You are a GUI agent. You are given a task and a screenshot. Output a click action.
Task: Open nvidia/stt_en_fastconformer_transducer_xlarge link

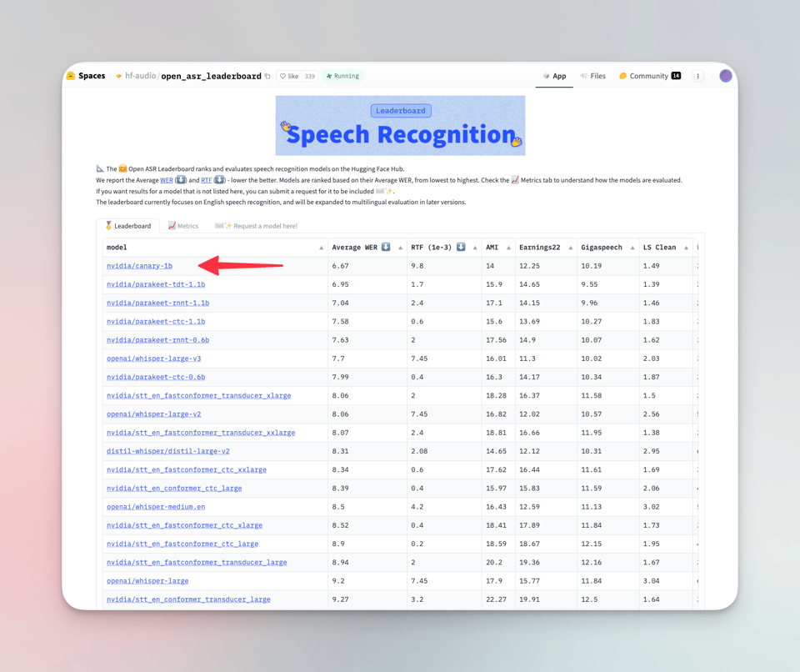198,396
